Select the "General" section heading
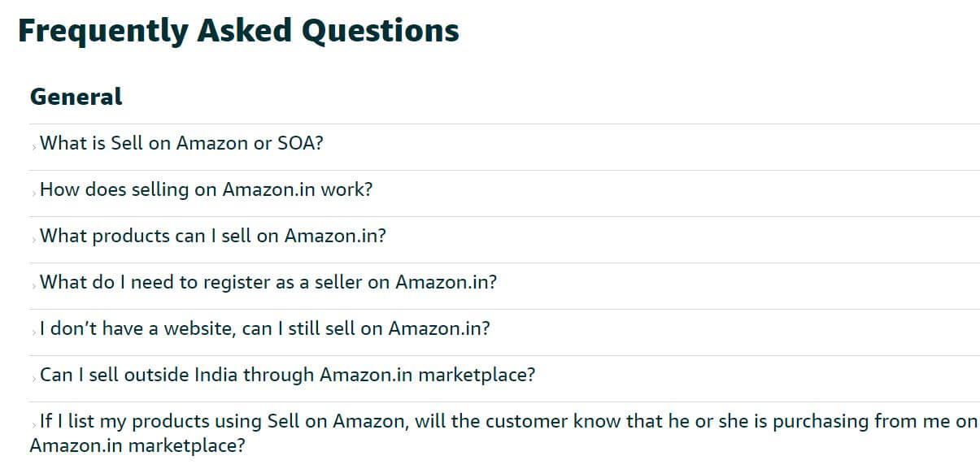The image size is (980, 469). pos(75,96)
